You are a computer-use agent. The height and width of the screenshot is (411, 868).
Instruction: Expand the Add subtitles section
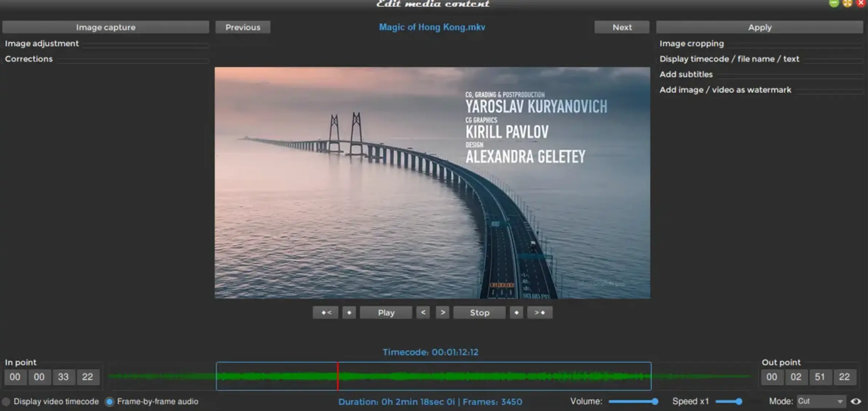click(686, 74)
